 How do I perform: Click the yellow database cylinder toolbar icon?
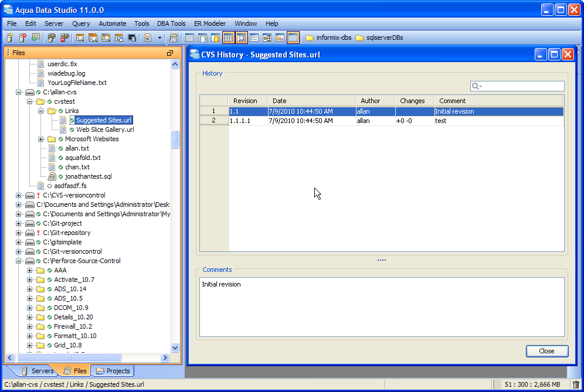coord(216,38)
